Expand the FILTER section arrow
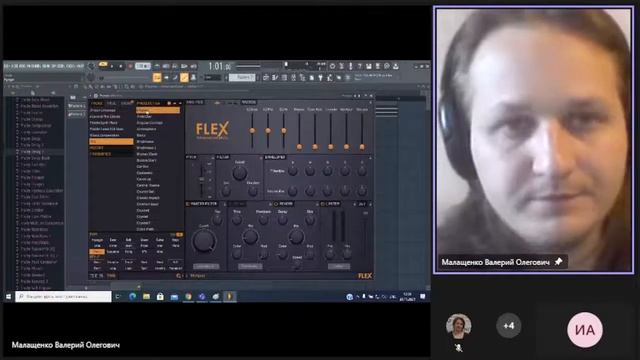 point(261,157)
